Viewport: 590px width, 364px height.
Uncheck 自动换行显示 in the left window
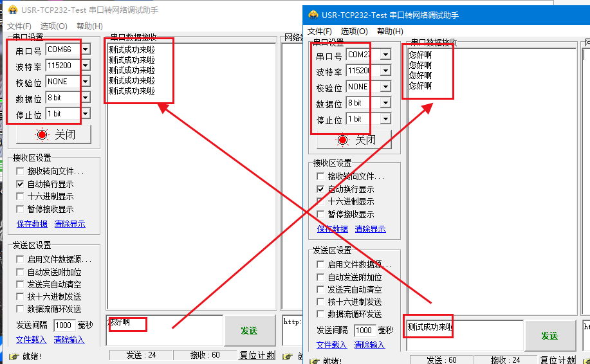coord(20,184)
